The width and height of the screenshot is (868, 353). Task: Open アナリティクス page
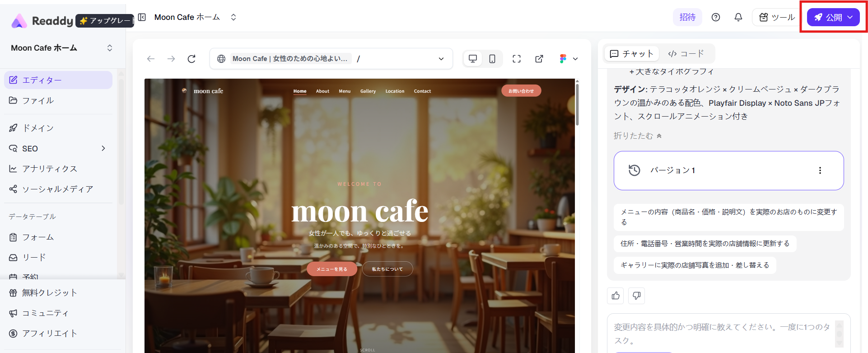coord(58,169)
